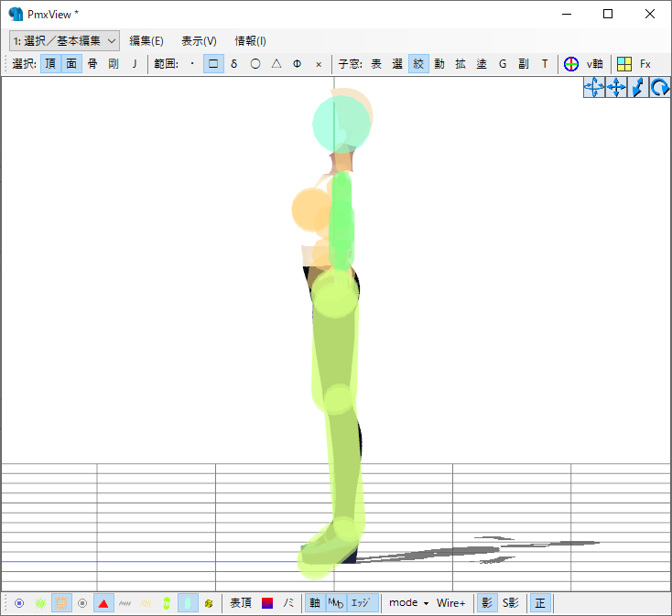Toggle the cyan body shape icon
This screenshot has height=616, width=672.
point(188,603)
